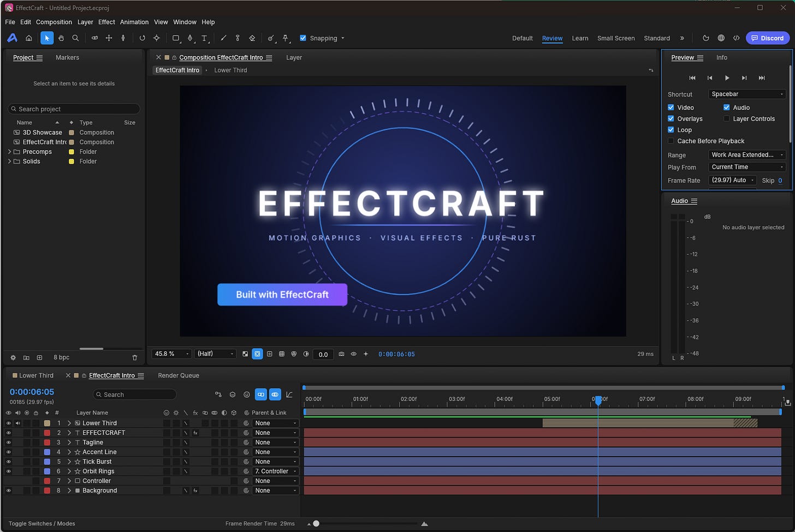Screen dimensions: 795x532
Task: Select the Rectangle shape tool
Action: [x=176, y=38]
